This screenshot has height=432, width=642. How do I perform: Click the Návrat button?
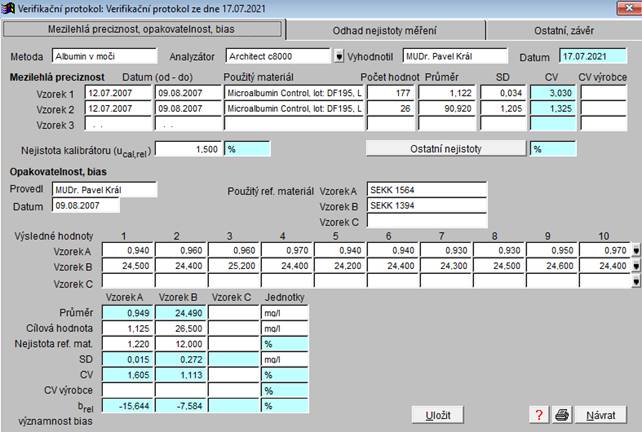pos(601,414)
